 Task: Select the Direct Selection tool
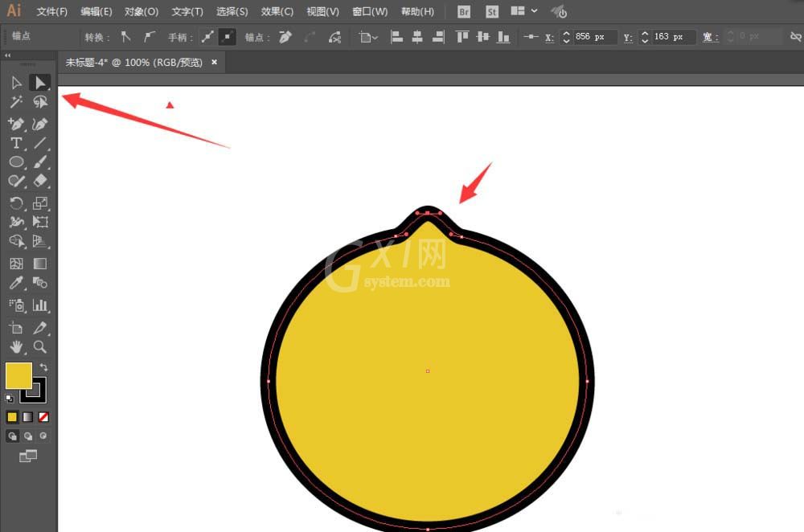point(39,83)
